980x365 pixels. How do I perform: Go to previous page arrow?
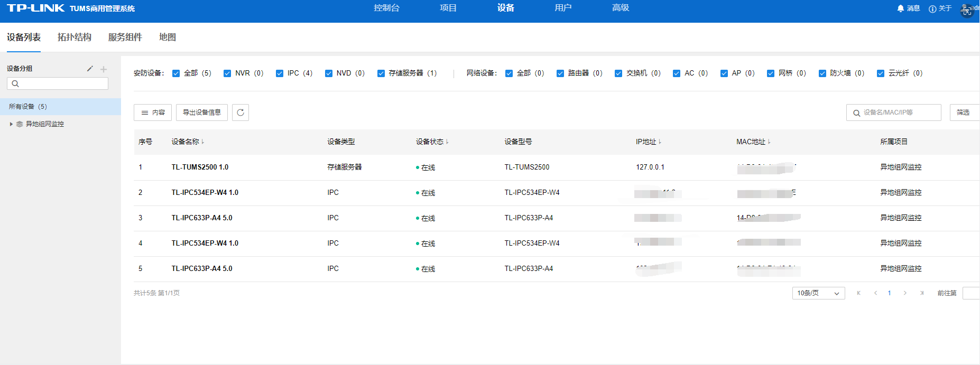click(x=876, y=293)
